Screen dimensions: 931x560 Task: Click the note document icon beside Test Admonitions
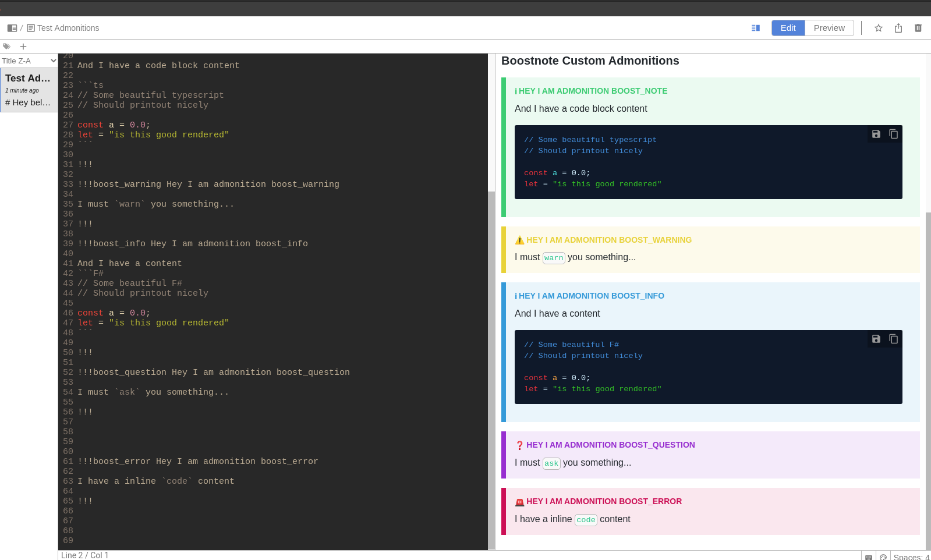(31, 28)
